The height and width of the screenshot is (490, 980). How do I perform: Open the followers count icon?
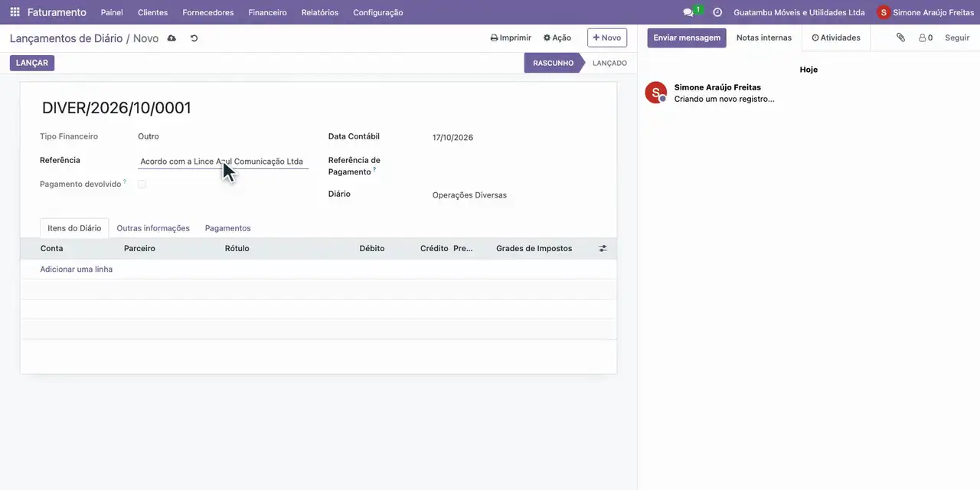[926, 38]
